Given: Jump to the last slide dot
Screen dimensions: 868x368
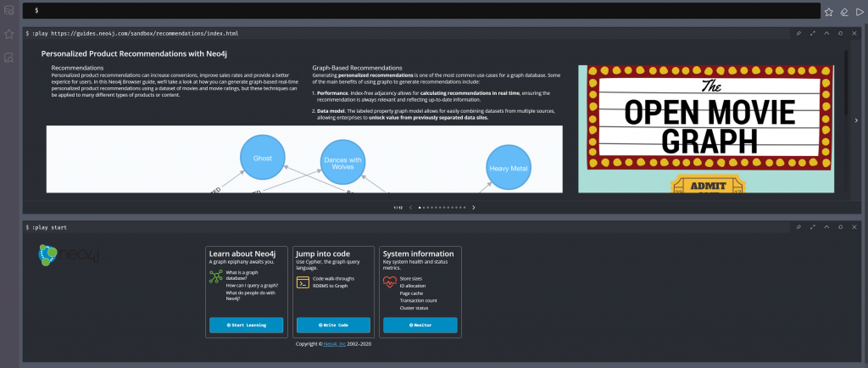Looking at the screenshot, I should click(464, 208).
